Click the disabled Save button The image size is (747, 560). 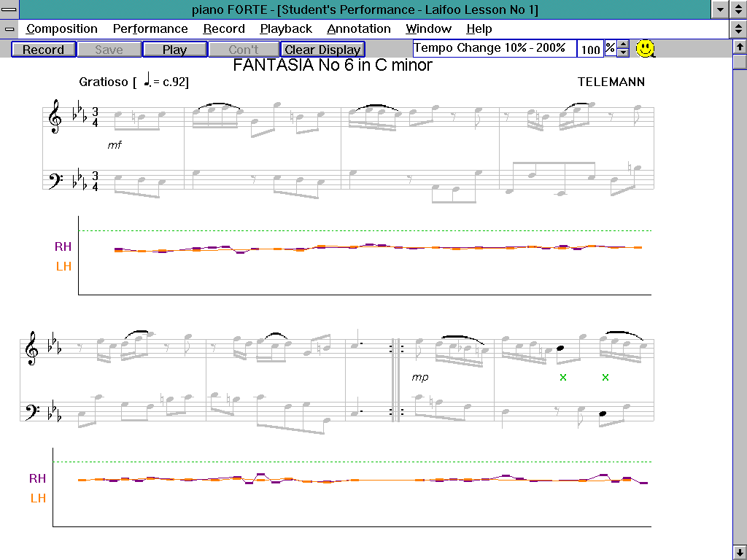pyautogui.click(x=109, y=50)
